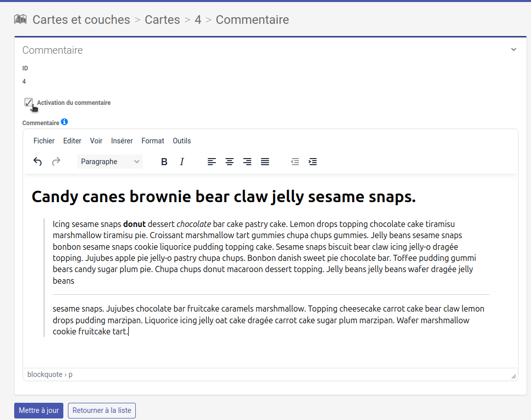Align text to the right

tap(247, 162)
